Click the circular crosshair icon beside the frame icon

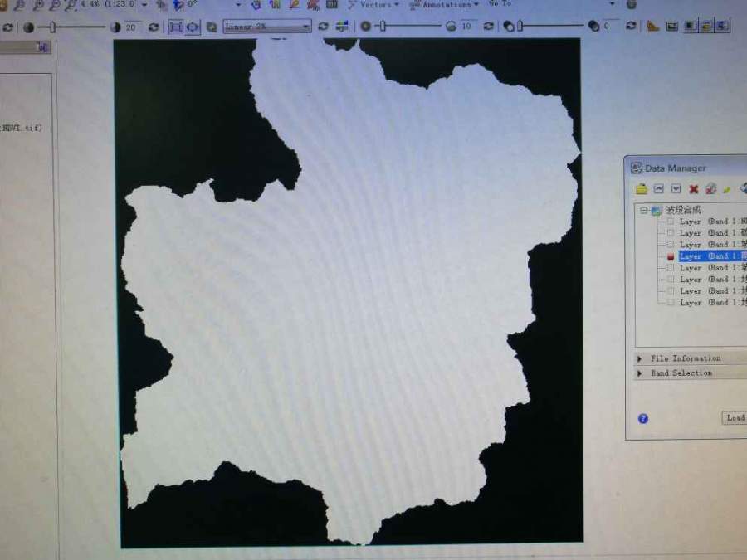[193, 27]
